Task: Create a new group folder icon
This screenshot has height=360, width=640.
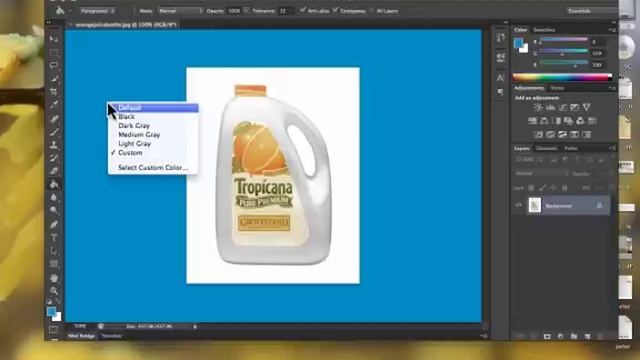Action: (x=574, y=336)
